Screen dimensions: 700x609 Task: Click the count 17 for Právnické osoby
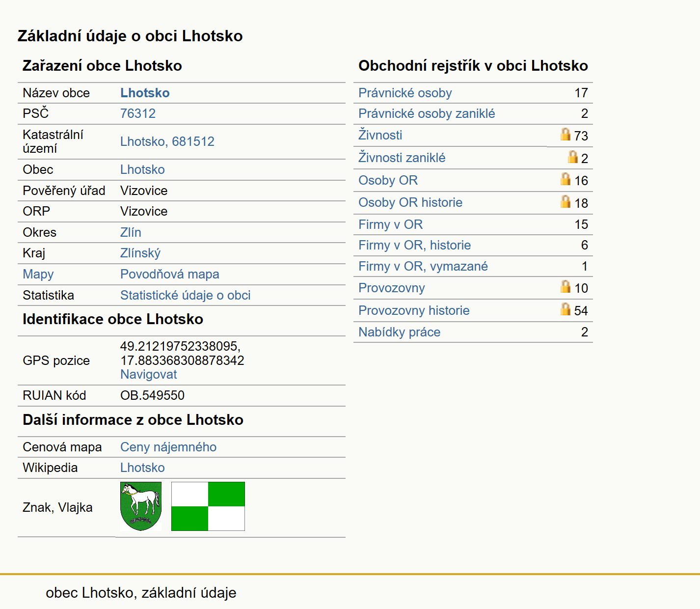[x=581, y=93]
